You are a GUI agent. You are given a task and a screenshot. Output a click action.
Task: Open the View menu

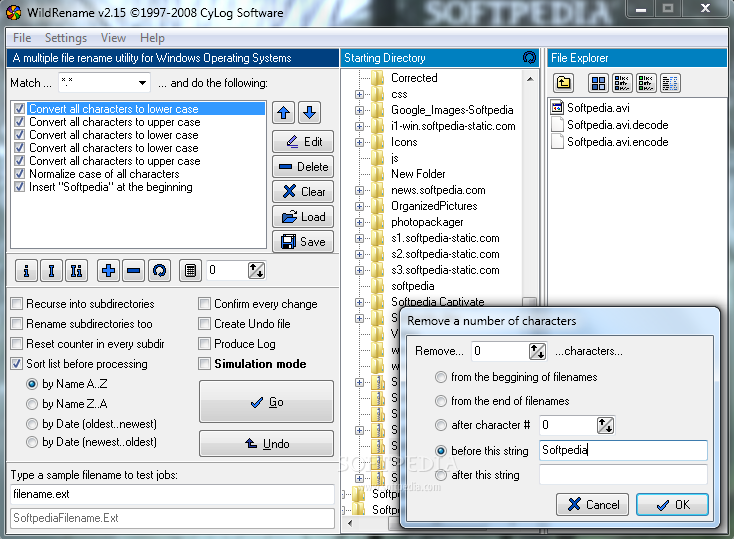coord(113,38)
